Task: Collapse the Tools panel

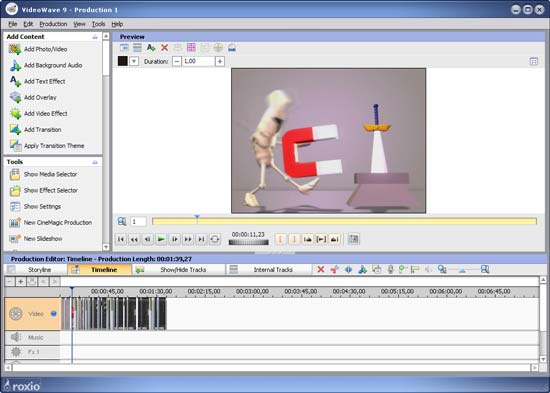Action: [95, 162]
